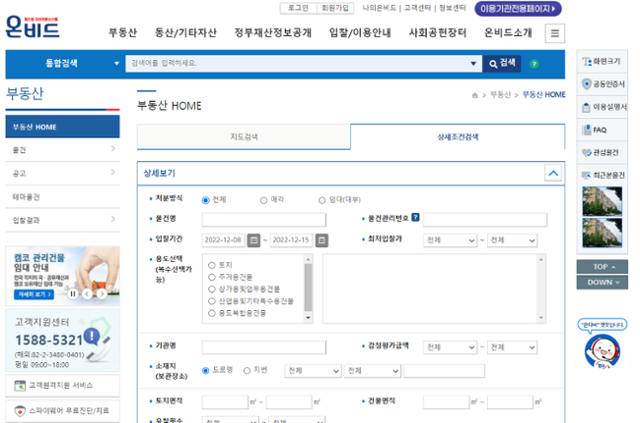Open the FAQ shortcut
This screenshot has width=640, height=423.
[602, 130]
